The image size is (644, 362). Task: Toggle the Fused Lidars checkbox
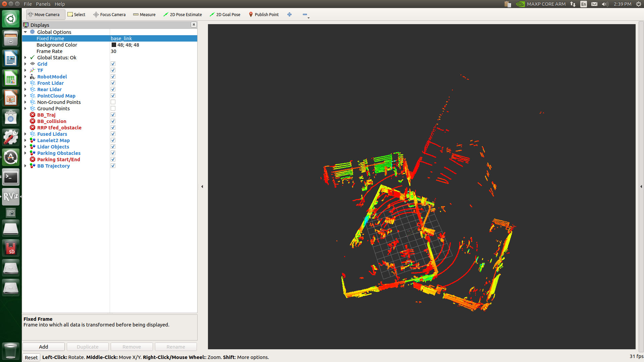click(113, 134)
